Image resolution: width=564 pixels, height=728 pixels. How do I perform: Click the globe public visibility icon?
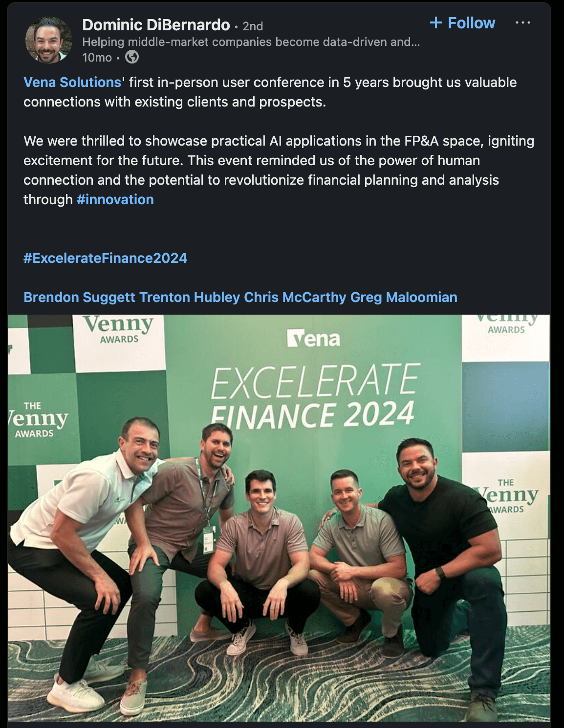click(x=132, y=57)
